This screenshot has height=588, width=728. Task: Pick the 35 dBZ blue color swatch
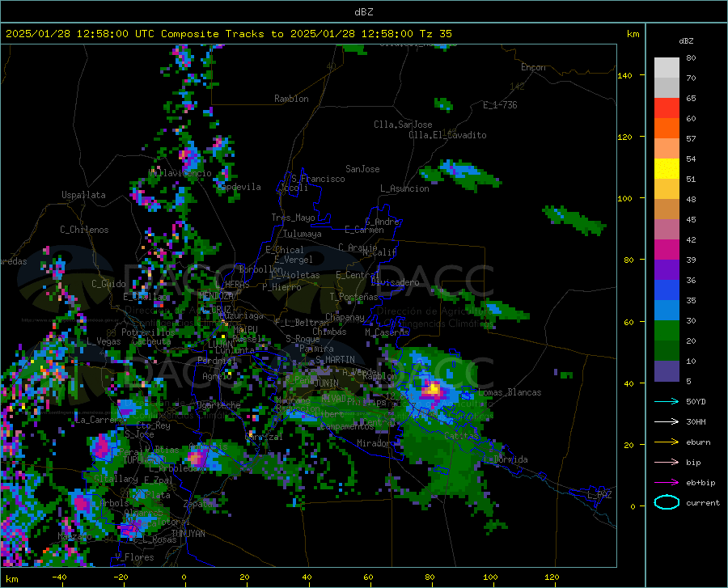(x=667, y=311)
